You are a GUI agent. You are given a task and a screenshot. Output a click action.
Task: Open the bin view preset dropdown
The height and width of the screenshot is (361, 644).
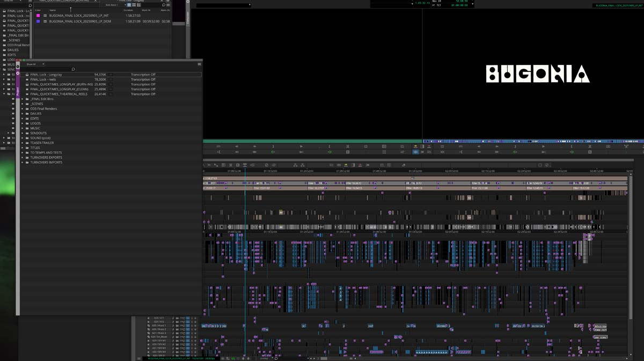coord(115,5)
